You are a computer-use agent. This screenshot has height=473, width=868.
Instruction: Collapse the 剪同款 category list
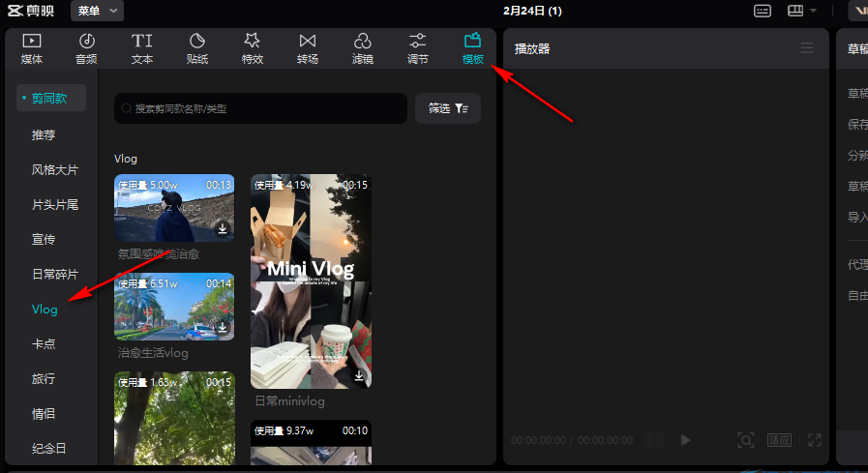point(50,98)
